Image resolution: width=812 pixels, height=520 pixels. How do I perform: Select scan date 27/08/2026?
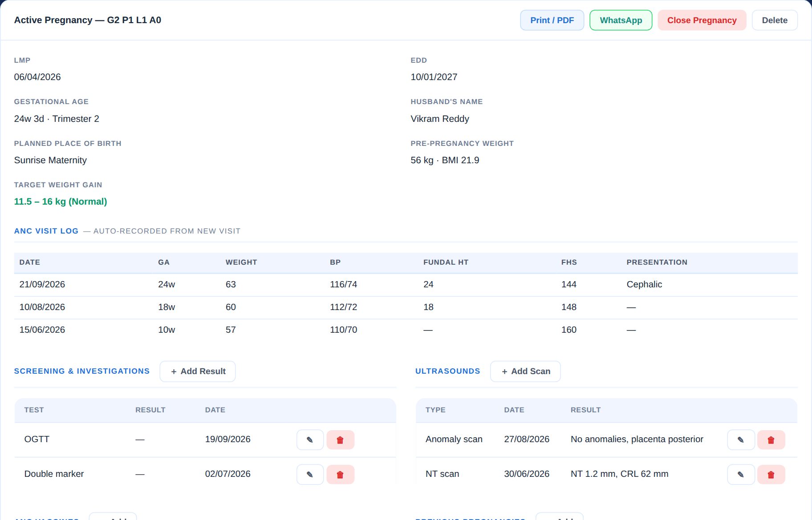pos(527,439)
